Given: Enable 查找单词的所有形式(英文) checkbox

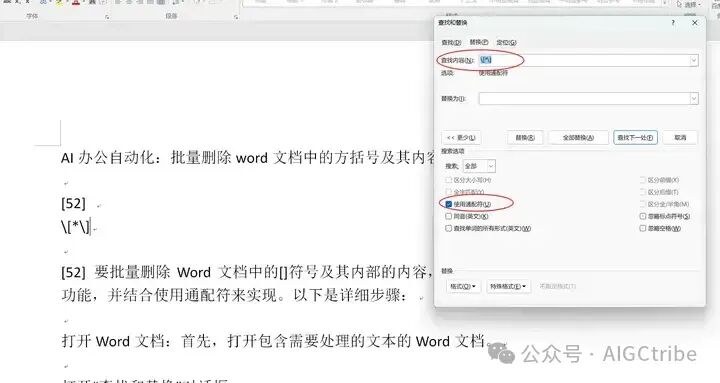Looking at the screenshot, I should [x=449, y=228].
